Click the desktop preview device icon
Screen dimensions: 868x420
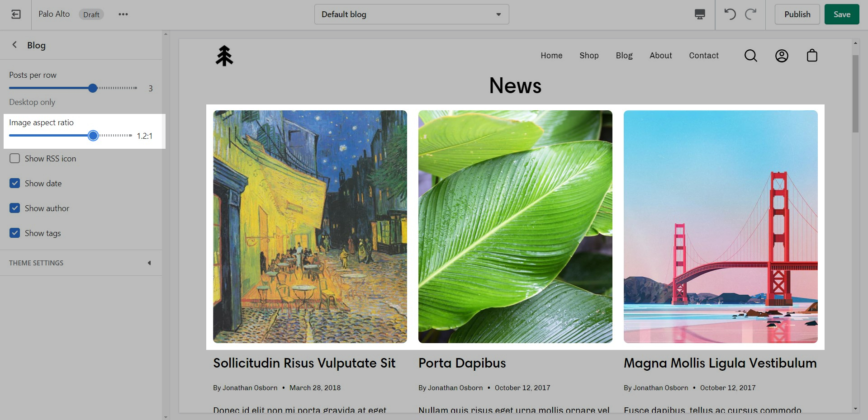tap(699, 14)
